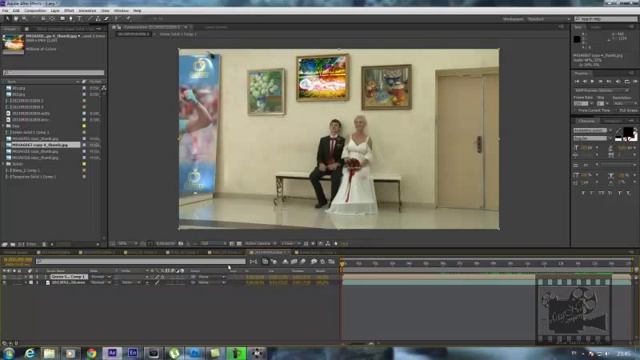Open the Animation menu
Image resolution: width=640 pixels, height=360 pixels.
[87, 11]
